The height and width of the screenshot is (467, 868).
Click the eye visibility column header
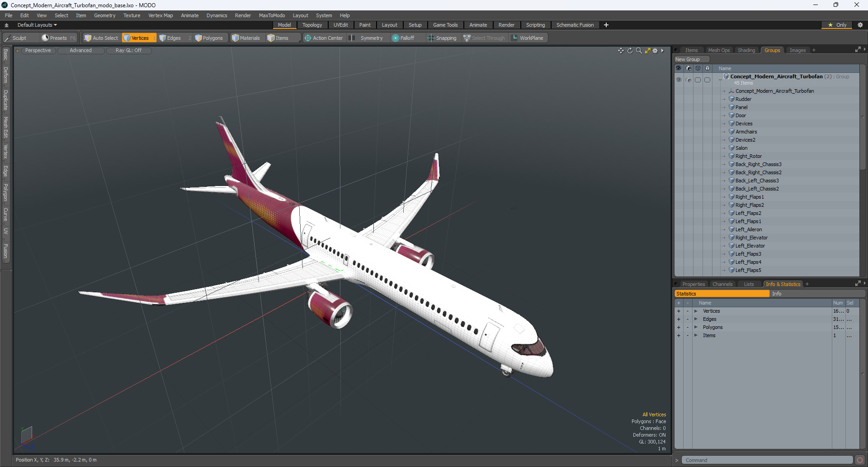pos(679,68)
